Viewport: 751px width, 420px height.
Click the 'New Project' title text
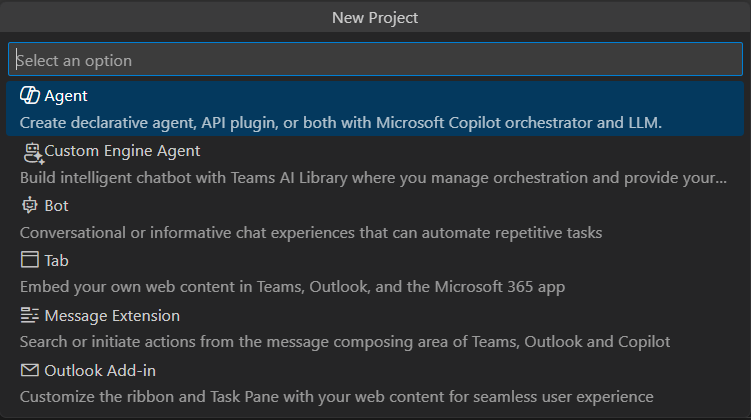[x=375, y=18]
